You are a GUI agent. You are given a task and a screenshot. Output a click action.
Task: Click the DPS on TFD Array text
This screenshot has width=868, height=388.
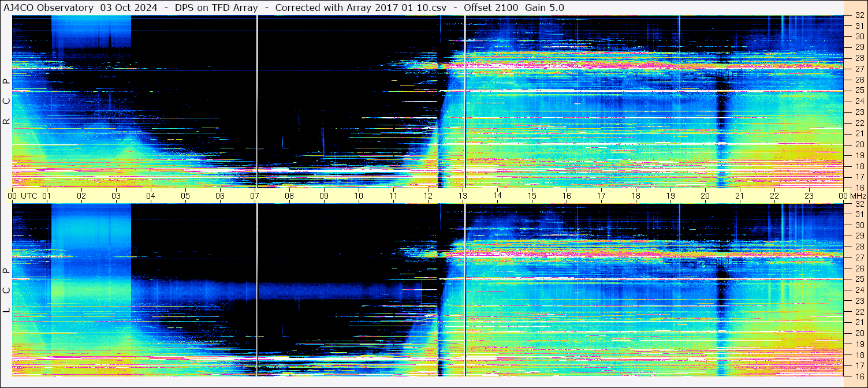pos(217,8)
